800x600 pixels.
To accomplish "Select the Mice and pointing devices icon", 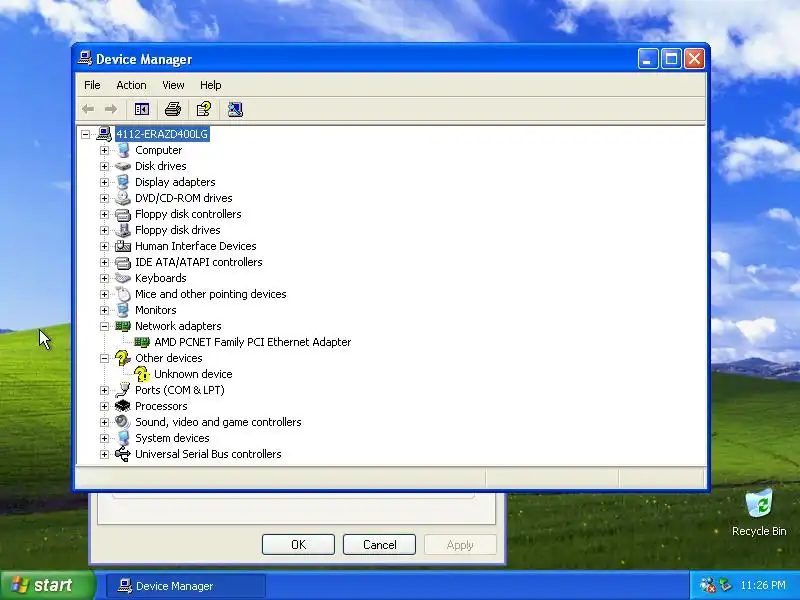I will [123, 294].
